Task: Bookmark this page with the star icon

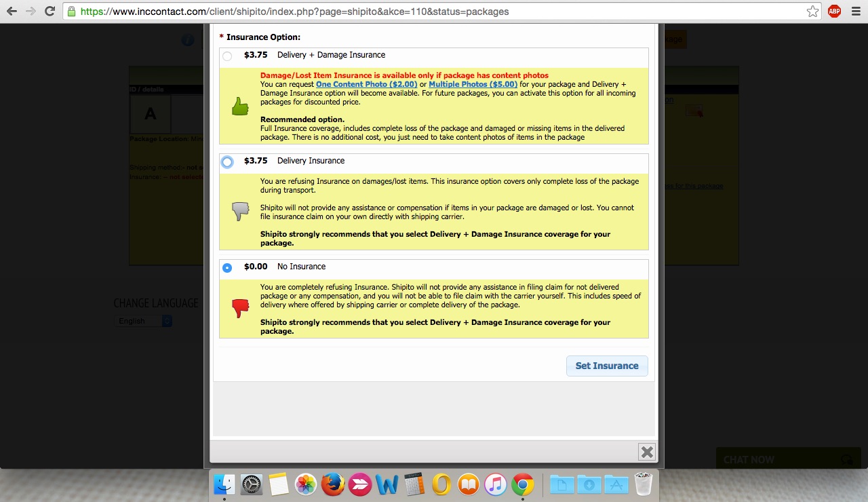Action: 812,12
